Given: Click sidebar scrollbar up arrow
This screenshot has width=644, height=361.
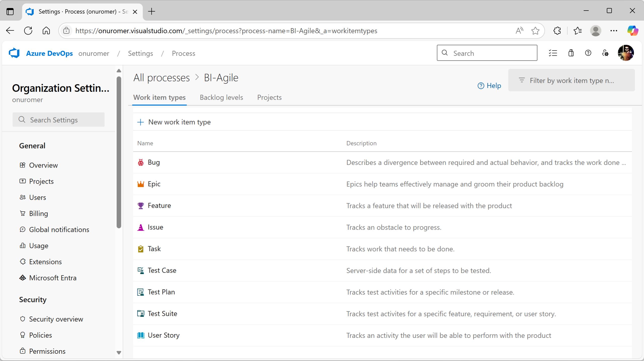Looking at the screenshot, I should tap(119, 71).
